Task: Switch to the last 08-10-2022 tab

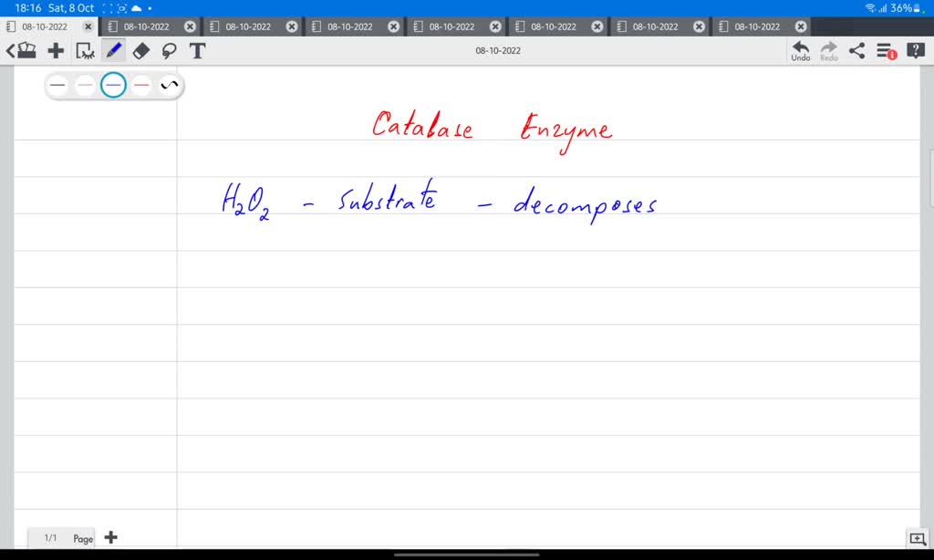Action: [761, 26]
